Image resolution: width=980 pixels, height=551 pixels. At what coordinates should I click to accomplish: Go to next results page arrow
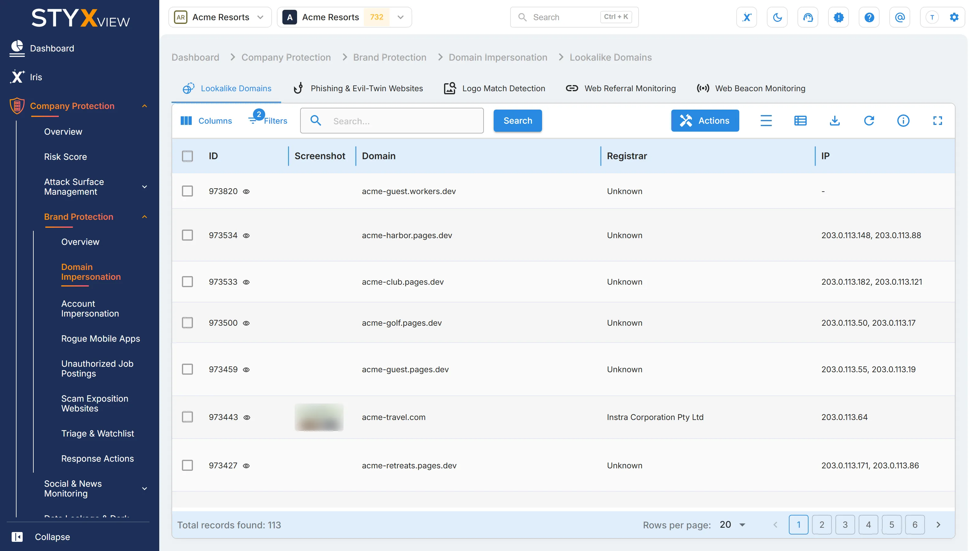(938, 524)
